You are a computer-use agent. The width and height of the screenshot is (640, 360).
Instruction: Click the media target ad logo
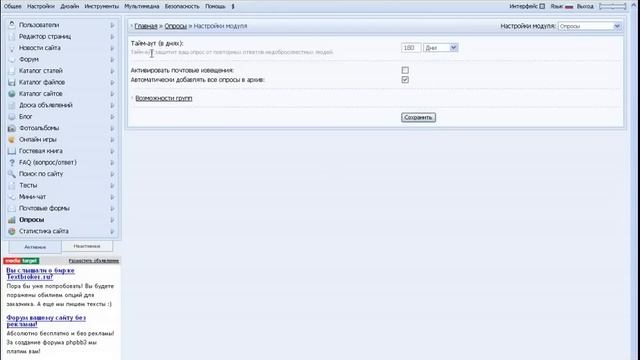[x=21, y=260]
